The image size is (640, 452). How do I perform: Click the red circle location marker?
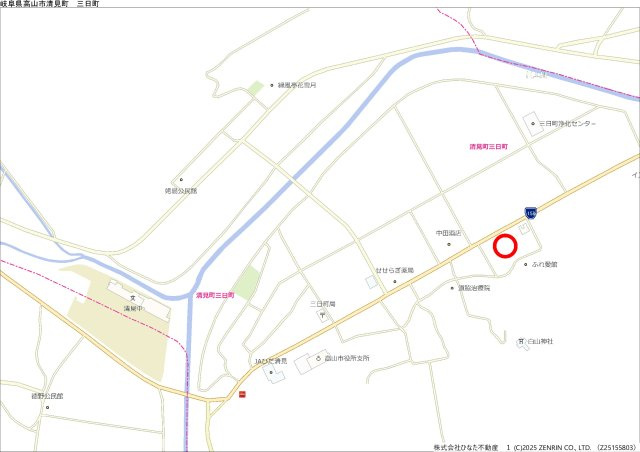505,246
